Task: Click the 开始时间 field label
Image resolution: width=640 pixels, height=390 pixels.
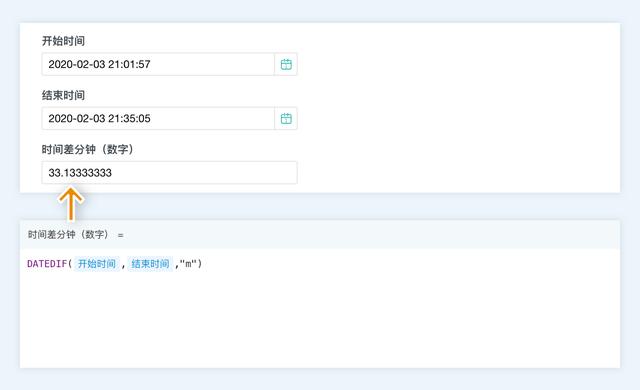Action: [63, 41]
